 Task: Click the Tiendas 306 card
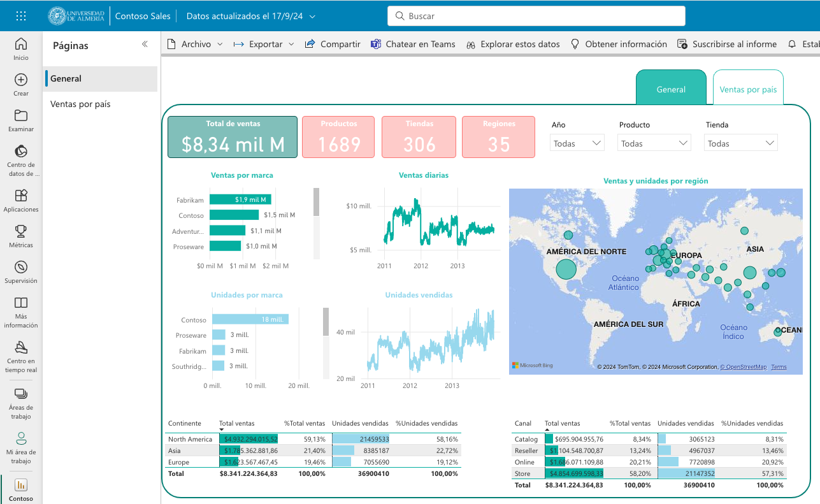[419, 137]
